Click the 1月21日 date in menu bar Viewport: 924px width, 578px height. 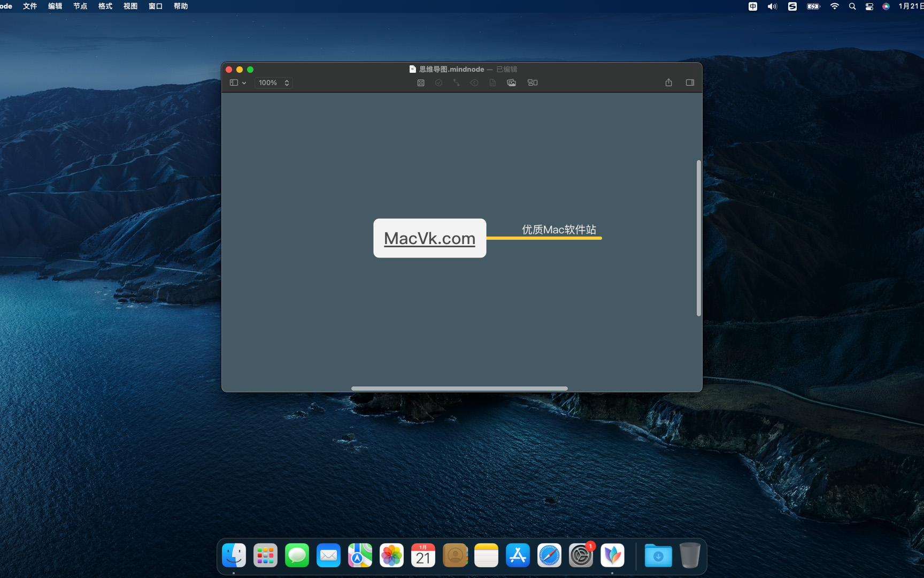tap(911, 6)
